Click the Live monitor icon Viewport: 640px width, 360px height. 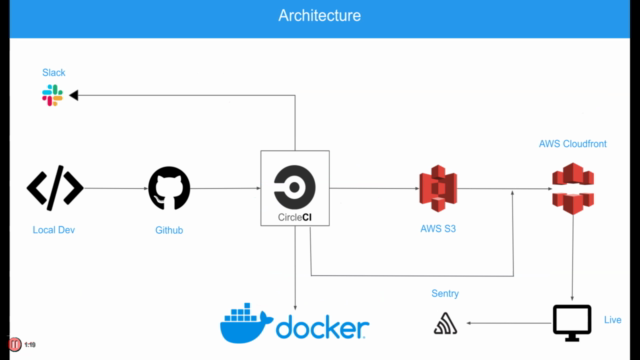tap(572, 322)
